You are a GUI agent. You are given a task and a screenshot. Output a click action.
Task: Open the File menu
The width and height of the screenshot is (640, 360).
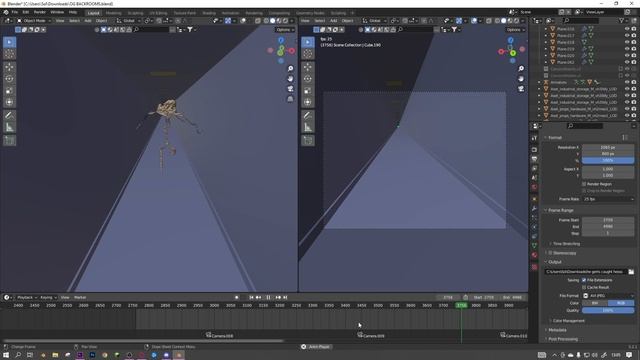(15, 12)
